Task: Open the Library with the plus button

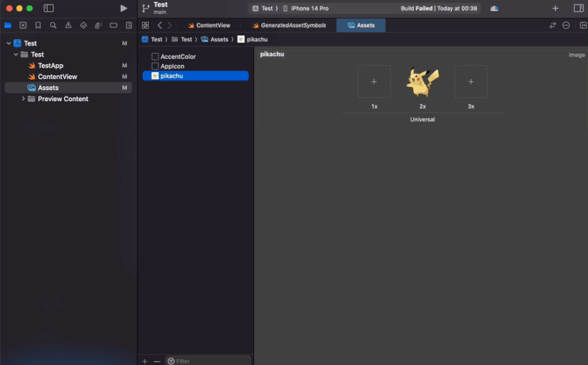Action: pos(555,9)
